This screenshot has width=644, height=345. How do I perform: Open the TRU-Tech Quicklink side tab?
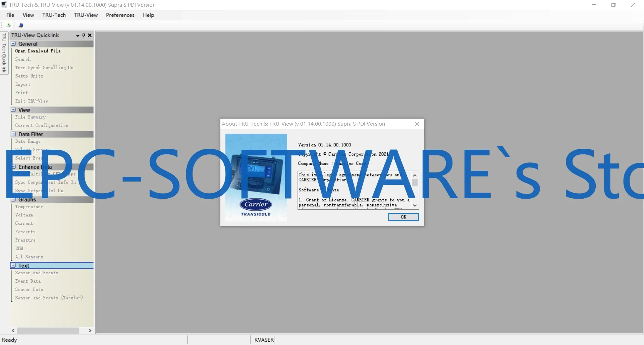click(x=4, y=53)
